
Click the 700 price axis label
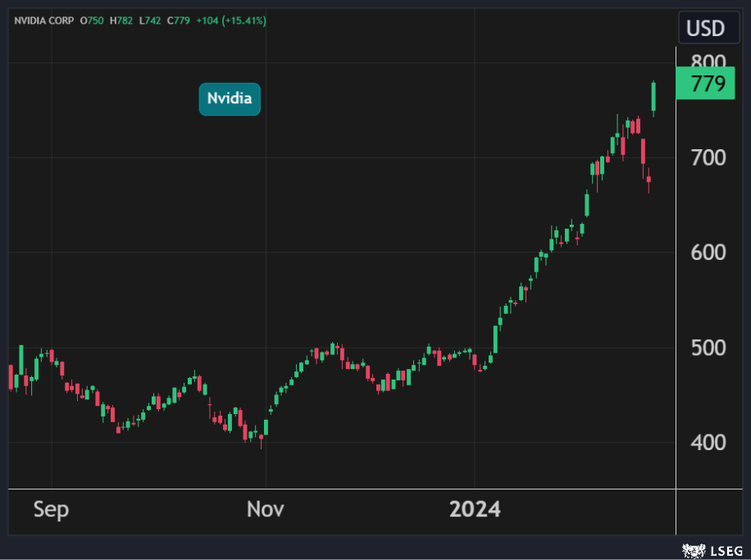(x=708, y=157)
